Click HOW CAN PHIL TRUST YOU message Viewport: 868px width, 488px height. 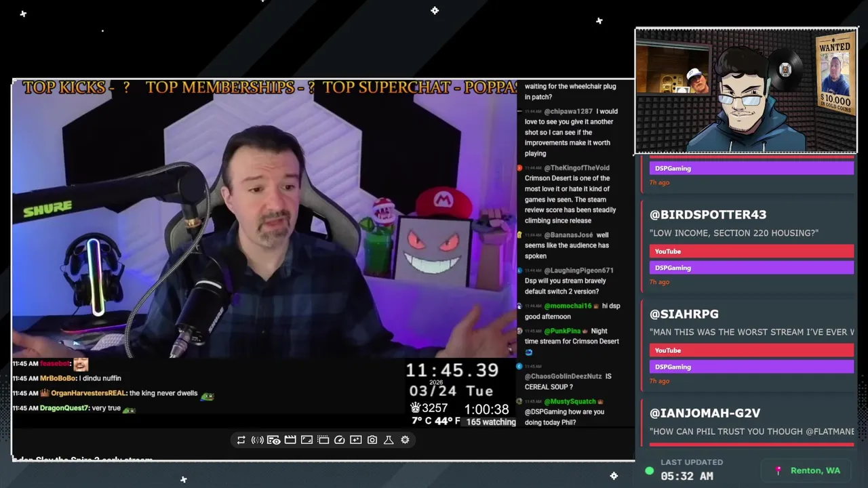click(751, 432)
